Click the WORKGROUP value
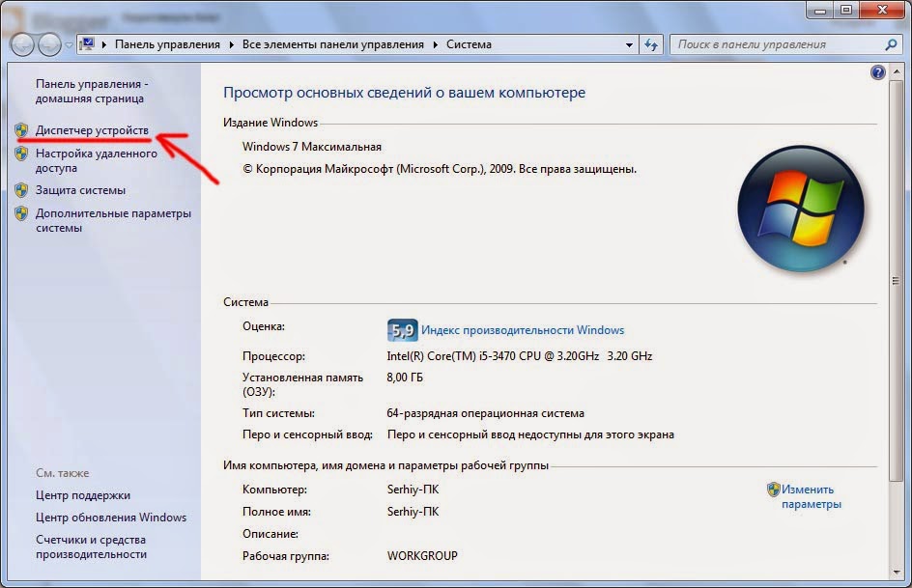 point(422,555)
